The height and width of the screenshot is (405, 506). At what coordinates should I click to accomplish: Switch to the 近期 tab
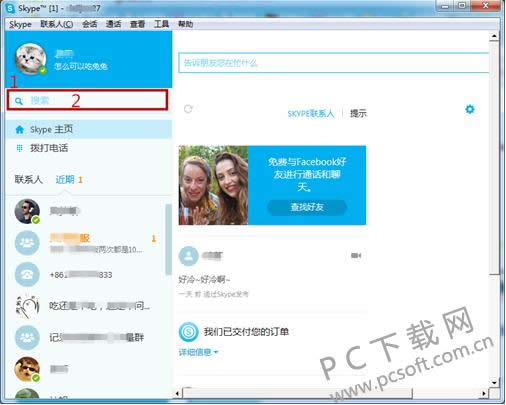[x=65, y=180]
